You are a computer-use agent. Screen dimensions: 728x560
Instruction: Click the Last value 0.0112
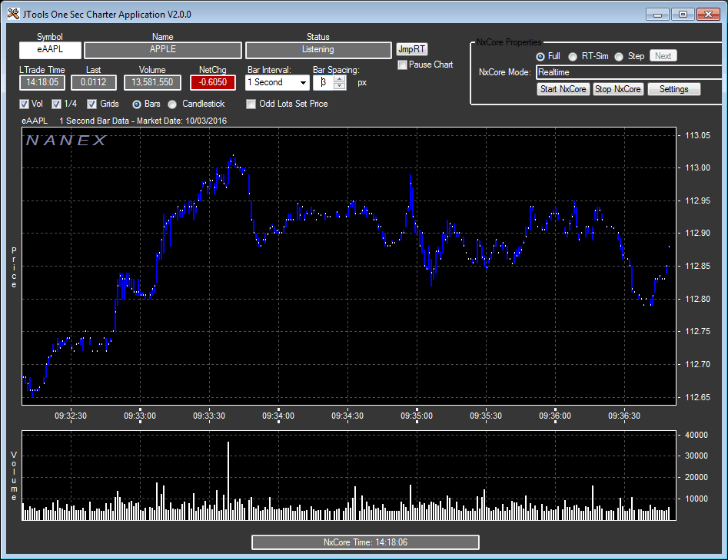point(94,83)
